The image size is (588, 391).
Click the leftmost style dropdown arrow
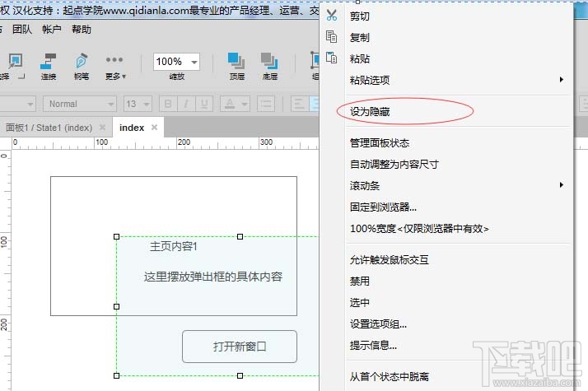click(30, 105)
